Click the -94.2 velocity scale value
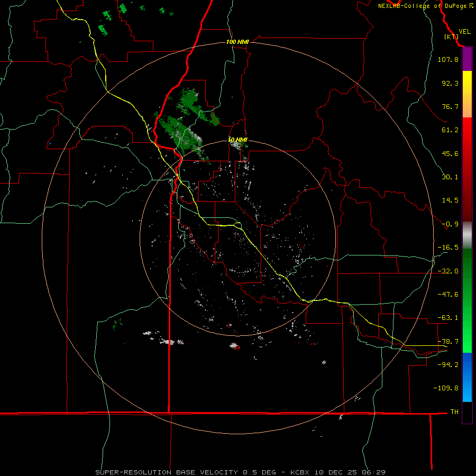Screen dimensions: 476x476 pyautogui.click(x=448, y=364)
